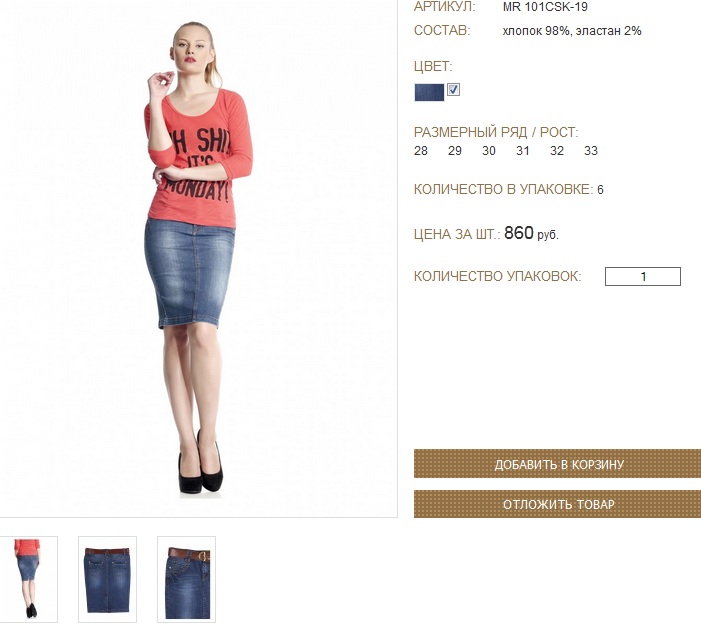Select the flat front skirt thumbnail

[x=107, y=579]
